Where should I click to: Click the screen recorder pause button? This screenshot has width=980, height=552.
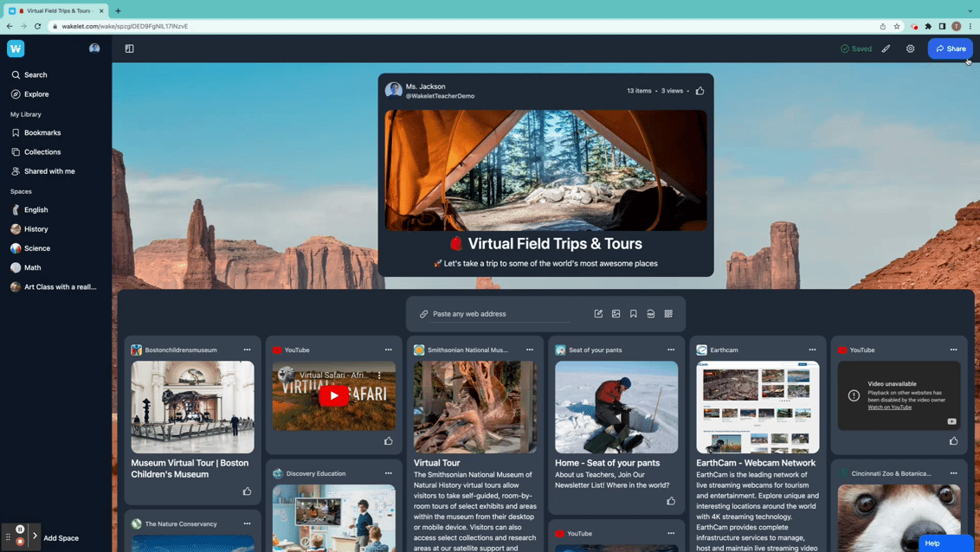(20, 530)
